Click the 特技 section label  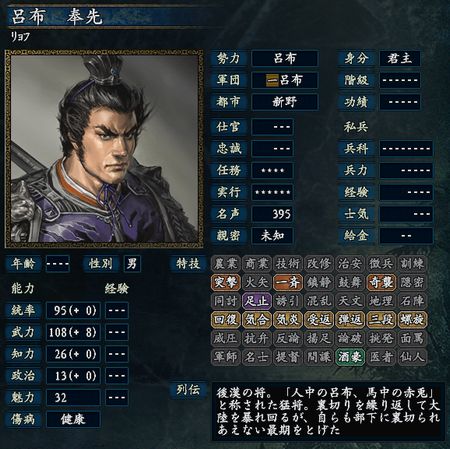(x=188, y=264)
